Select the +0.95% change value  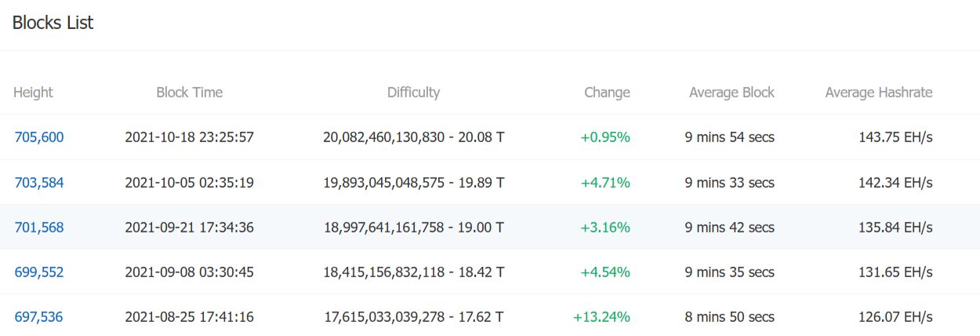[605, 137]
